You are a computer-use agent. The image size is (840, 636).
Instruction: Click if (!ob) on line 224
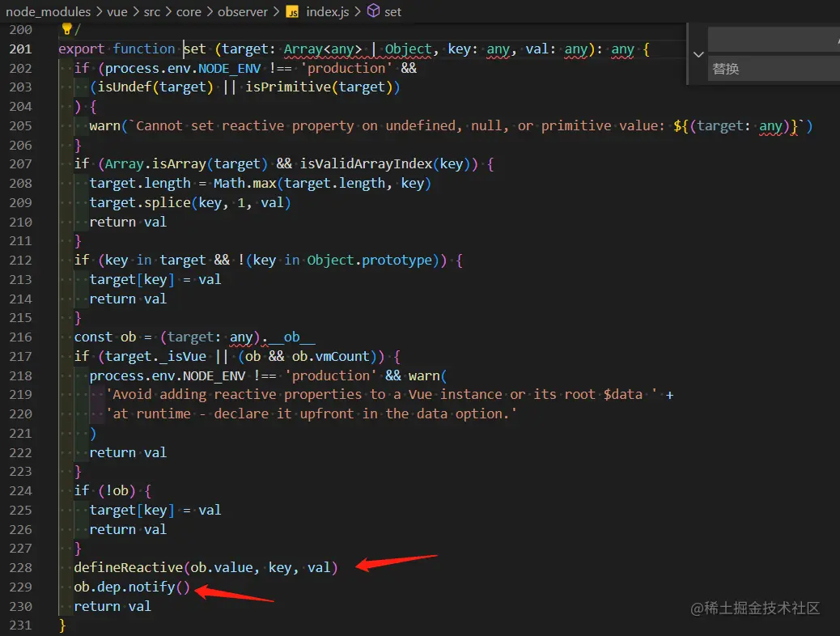[104, 491]
